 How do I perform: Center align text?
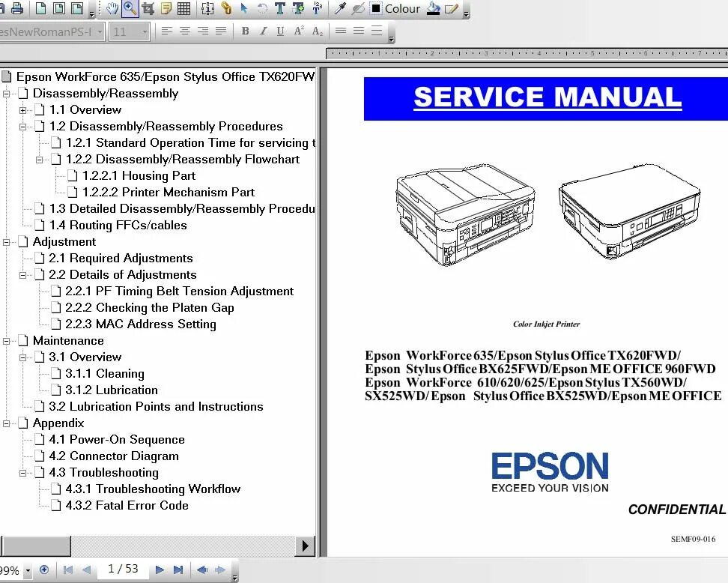coord(185,31)
